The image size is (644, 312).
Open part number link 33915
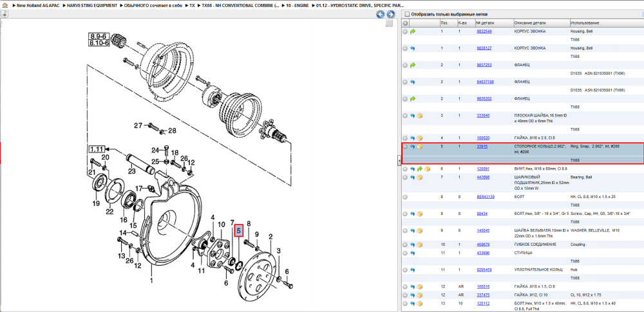(482, 146)
